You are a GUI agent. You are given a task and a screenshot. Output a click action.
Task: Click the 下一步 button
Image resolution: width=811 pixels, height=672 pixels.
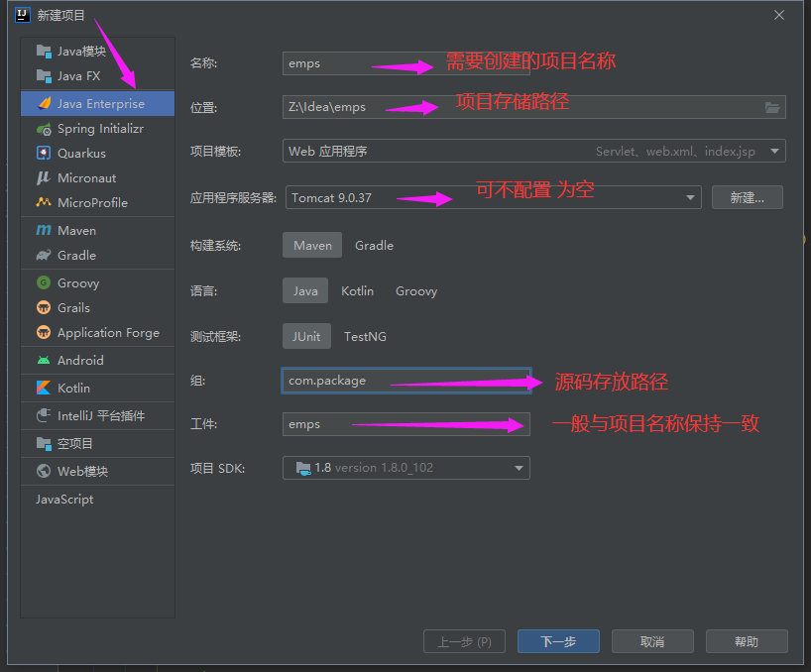pos(558,641)
